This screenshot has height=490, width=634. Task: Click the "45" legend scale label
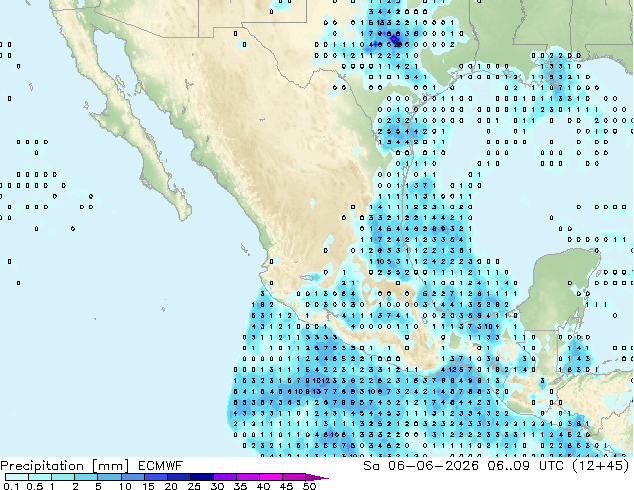coord(286,486)
